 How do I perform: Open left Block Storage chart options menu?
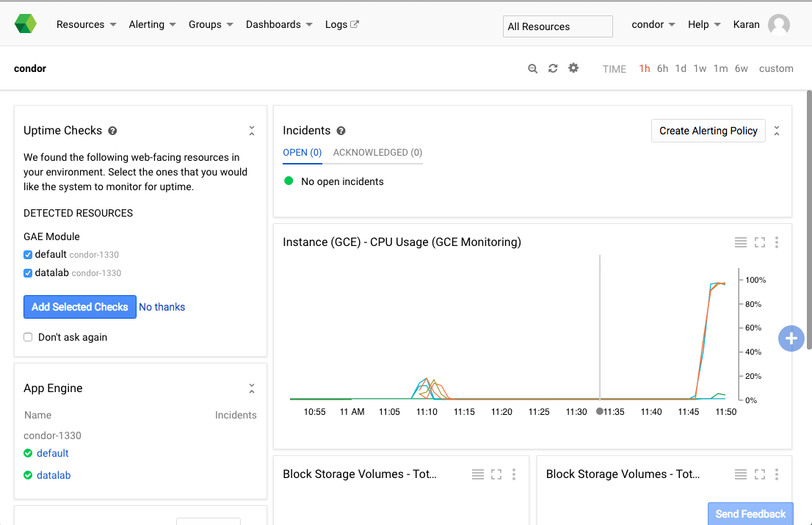514,474
